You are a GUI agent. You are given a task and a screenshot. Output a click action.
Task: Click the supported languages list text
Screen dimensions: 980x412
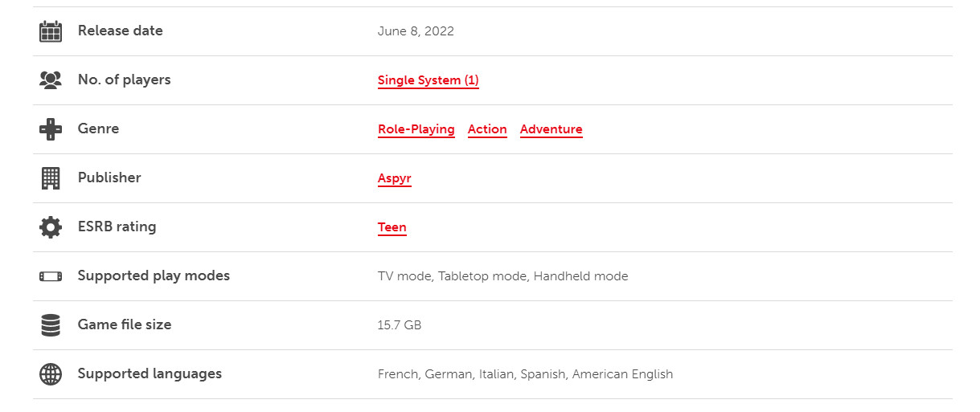point(525,374)
